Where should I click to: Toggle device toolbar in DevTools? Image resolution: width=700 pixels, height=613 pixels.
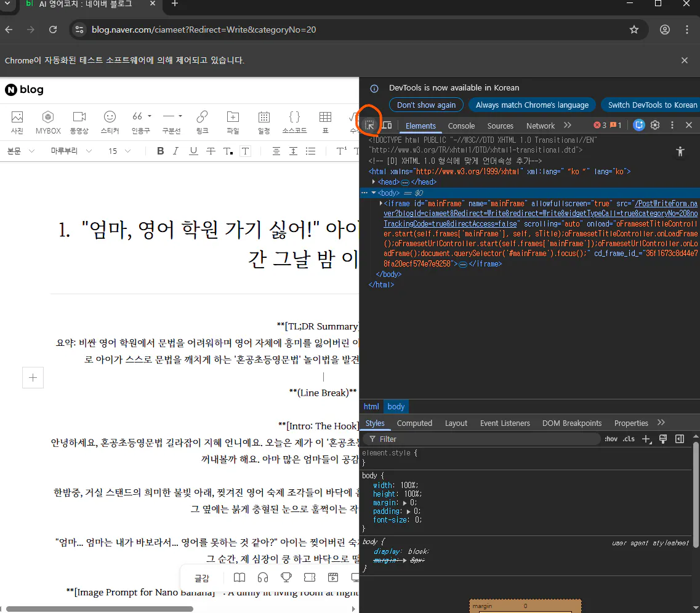pos(387,126)
